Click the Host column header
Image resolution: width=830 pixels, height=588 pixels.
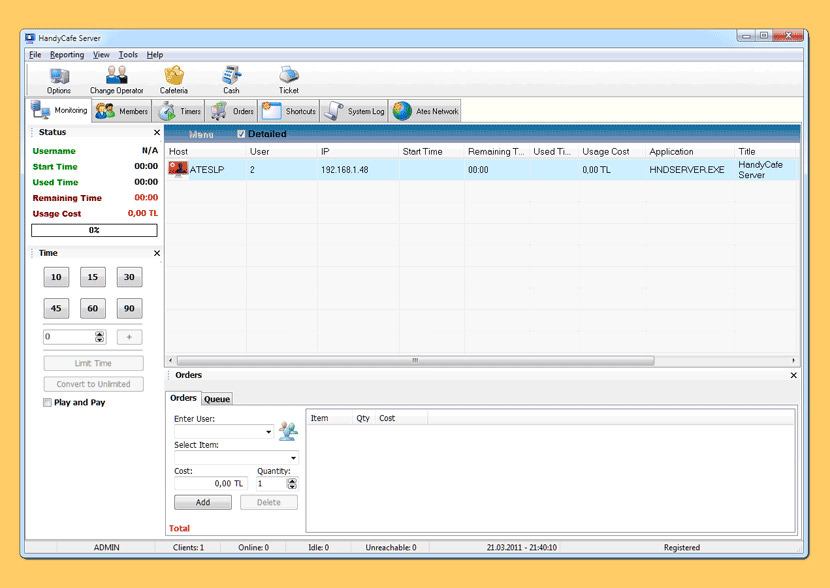(x=206, y=151)
